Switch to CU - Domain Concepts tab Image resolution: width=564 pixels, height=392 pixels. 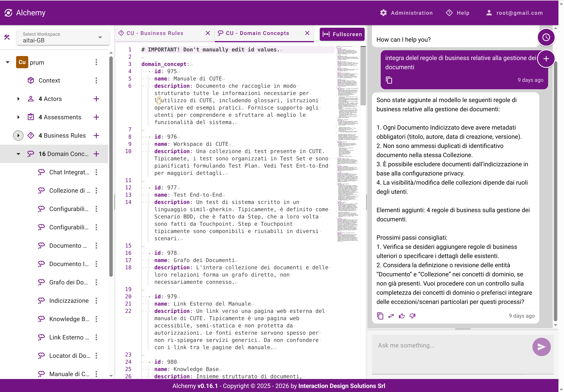click(x=257, y=33)
